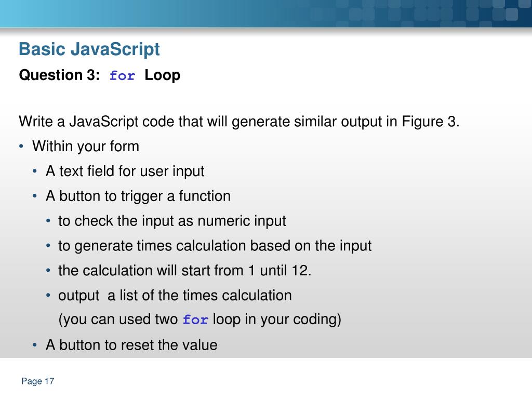Click the blue header banner at top
The image size is (532, 399).
point(266,14)
